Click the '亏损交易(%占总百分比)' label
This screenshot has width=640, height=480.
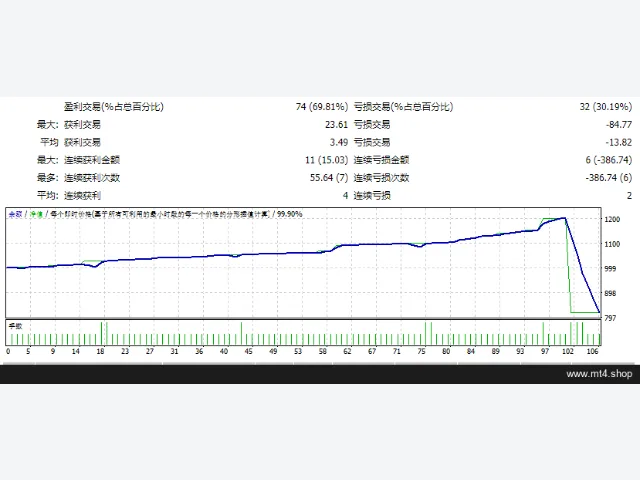[x=403, y=107]
